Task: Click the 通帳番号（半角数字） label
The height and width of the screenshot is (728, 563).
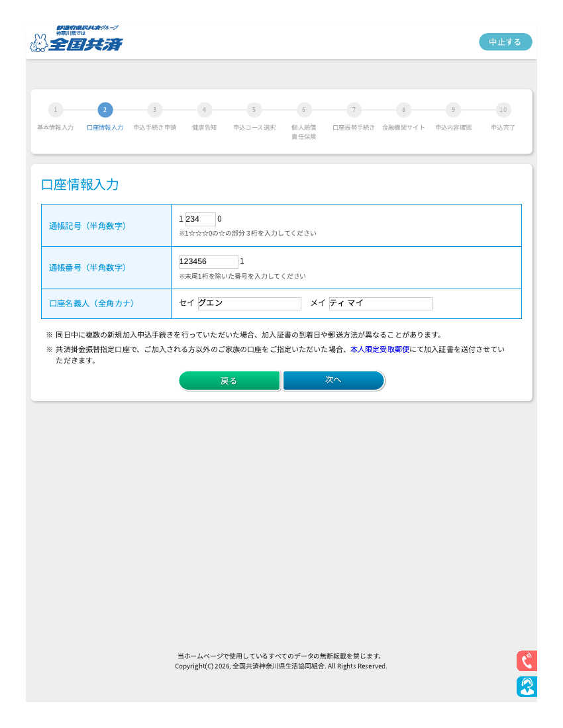Action: point(88,268)
